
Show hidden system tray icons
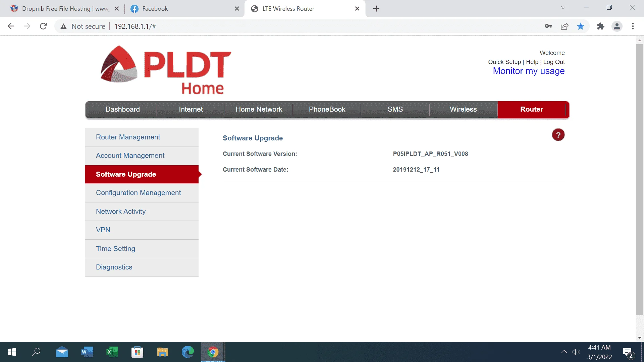[564, 352]
